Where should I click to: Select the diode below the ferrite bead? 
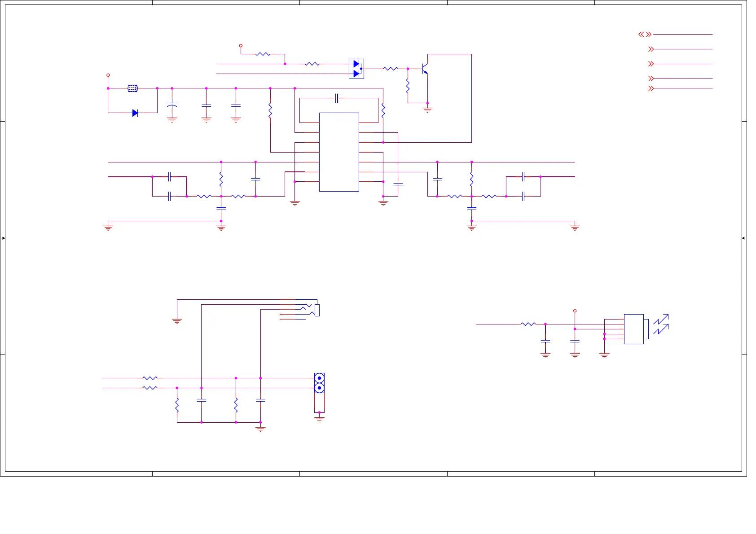[x=135, y=113]
